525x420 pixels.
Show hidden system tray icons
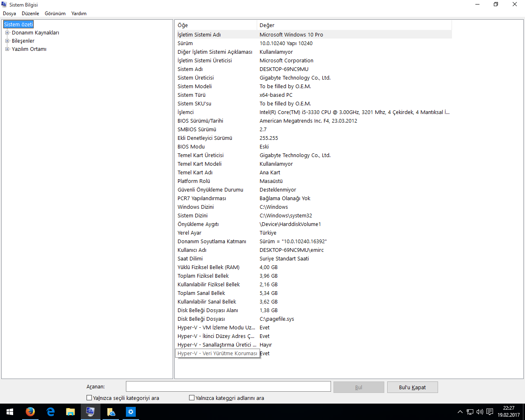(x=460, y=412)
